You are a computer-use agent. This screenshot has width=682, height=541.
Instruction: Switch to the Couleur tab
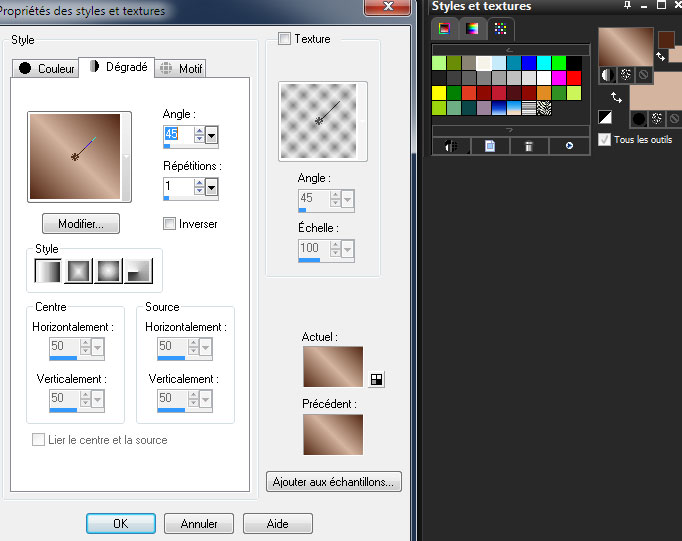point(46,69)
